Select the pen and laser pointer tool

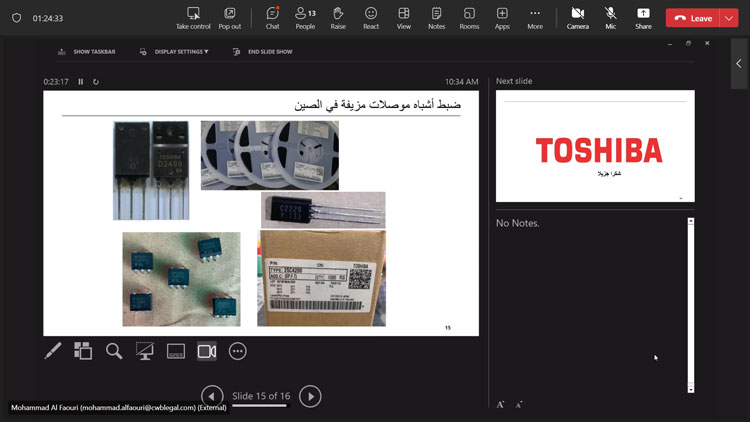click(x=53, y=351)
